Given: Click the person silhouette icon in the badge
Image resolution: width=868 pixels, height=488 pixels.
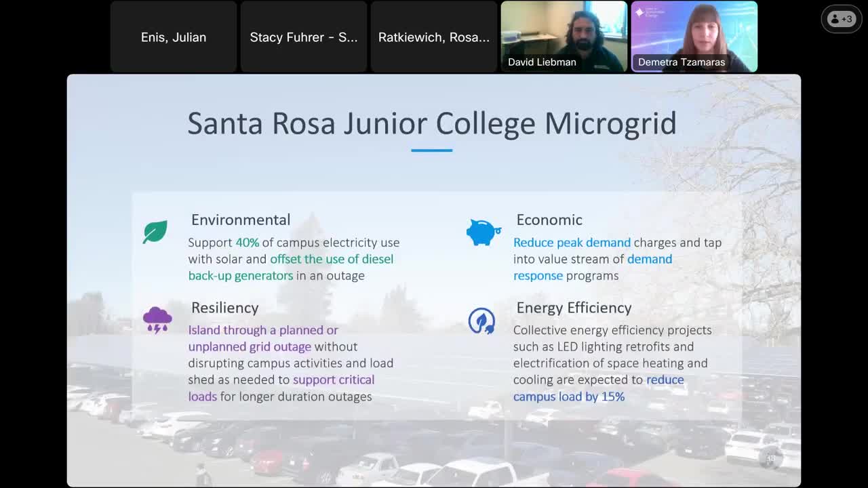Looking at the screenshot, I should (834, 19).
